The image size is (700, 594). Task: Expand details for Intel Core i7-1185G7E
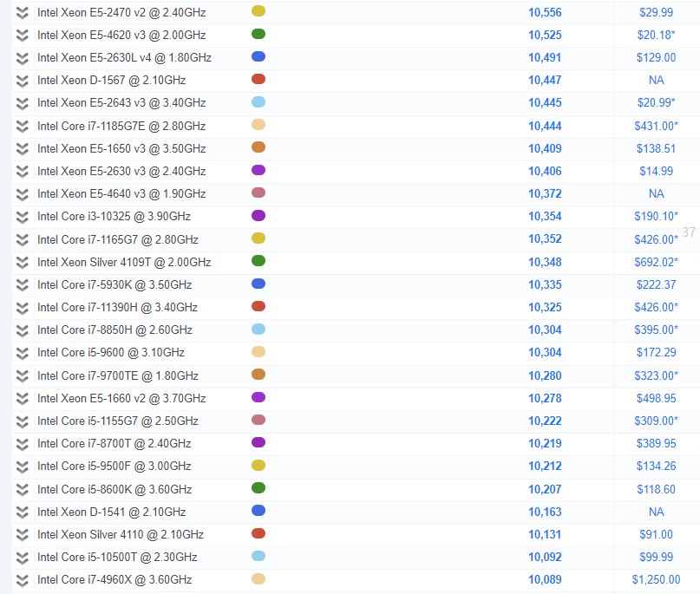pos(22,127)
